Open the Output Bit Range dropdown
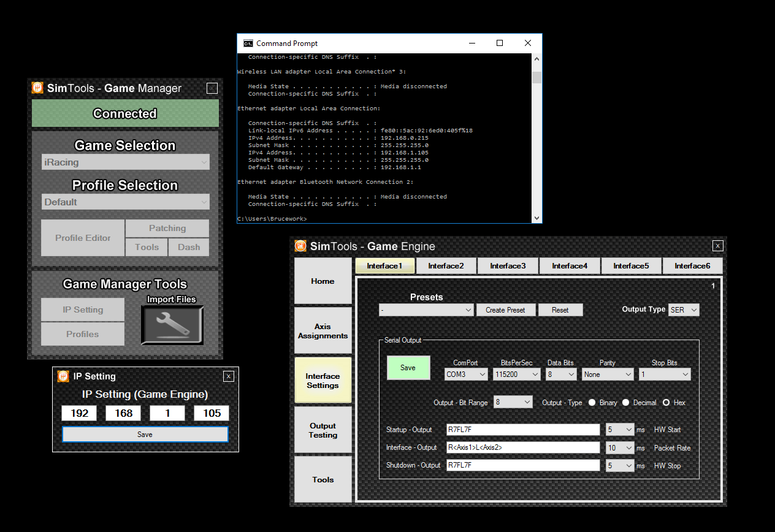This screenshot has width=775, height=532. coord(513,402)
